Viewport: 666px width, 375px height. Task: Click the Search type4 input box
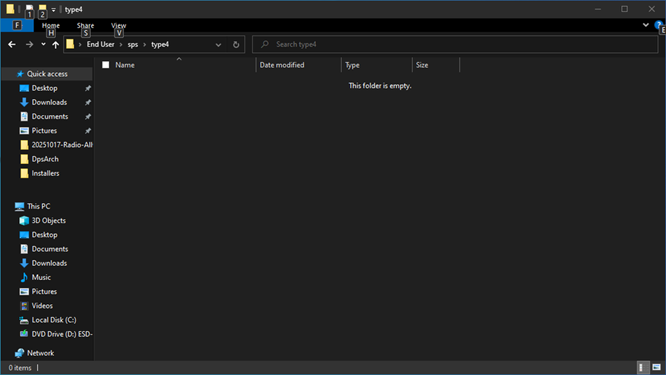point(455,44)
